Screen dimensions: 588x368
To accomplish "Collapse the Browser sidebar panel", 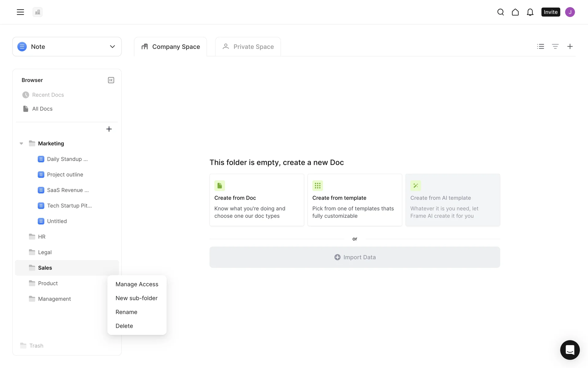I will [x=111, y=80].
